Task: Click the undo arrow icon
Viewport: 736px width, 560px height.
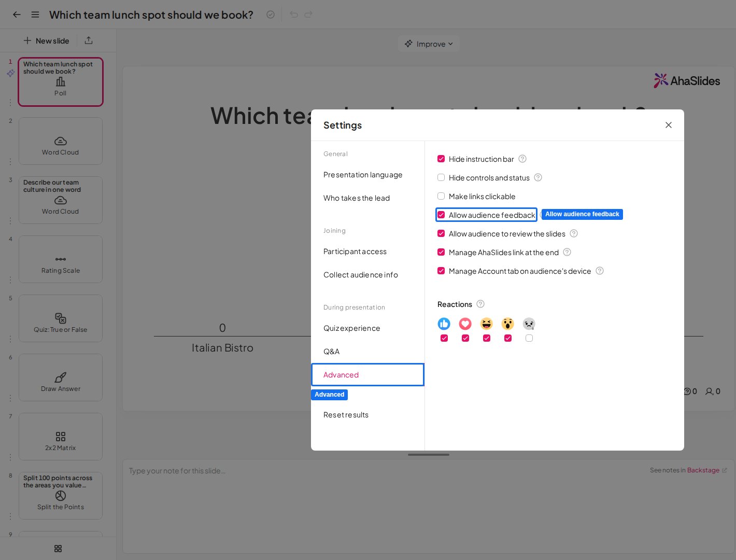Action: tap(294, 15)
